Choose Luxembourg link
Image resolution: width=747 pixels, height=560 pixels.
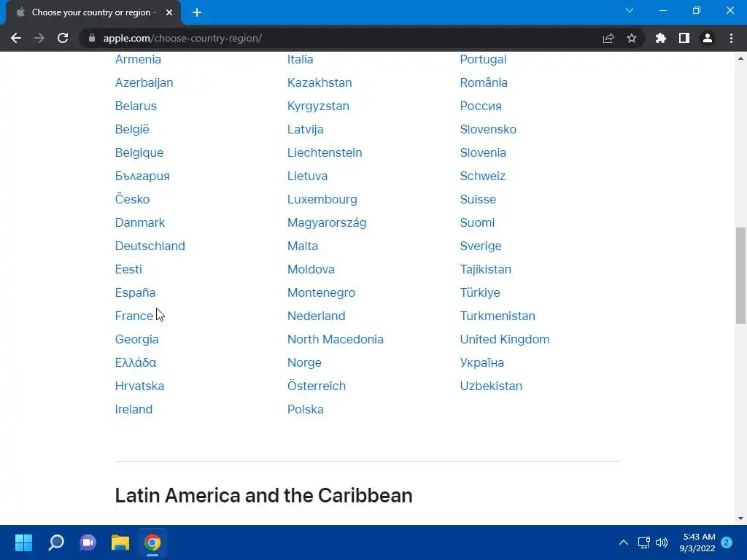(x=322, y=200)
